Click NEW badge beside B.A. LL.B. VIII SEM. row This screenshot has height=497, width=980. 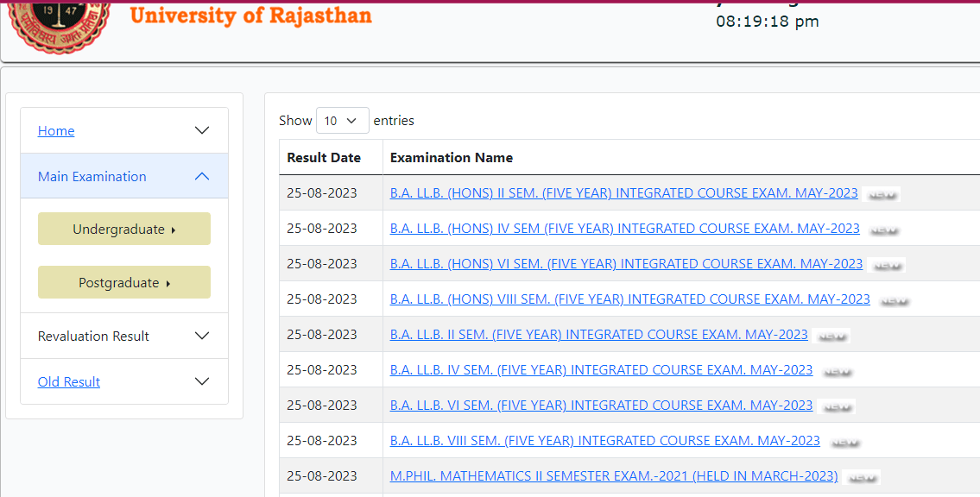pos(844,443)
